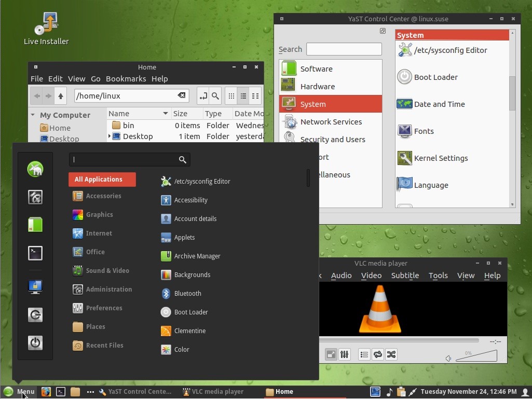Show the VLC playlist
The height and width of the screenshot is (399, 532).
[364, 354]
